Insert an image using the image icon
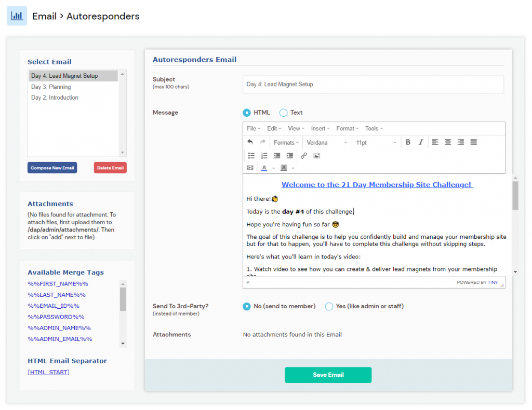 click(316, 155)
